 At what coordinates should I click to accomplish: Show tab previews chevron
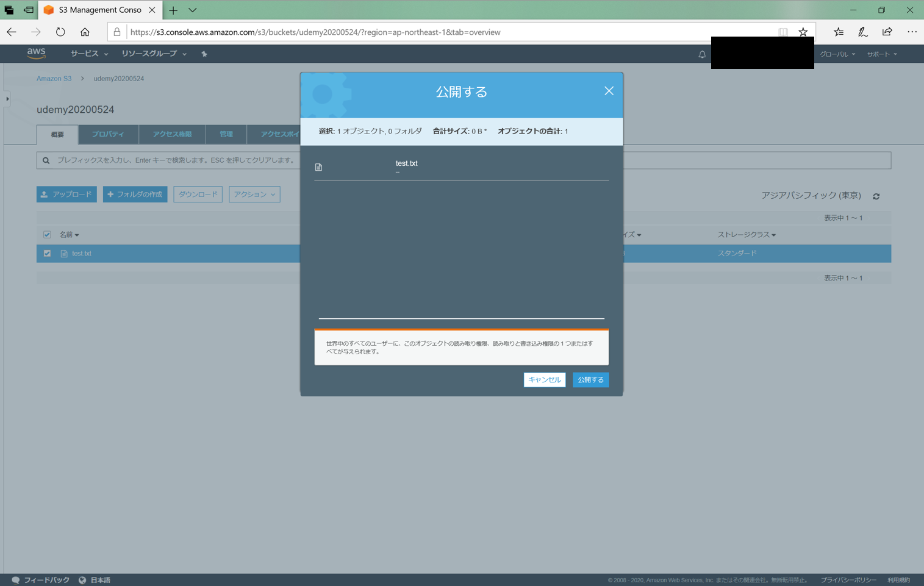(193, 10)
